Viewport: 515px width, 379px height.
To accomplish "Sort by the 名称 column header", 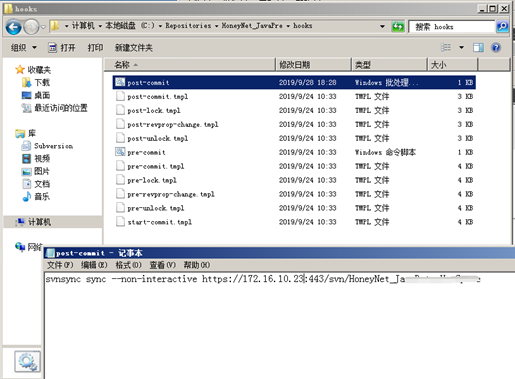I will [190, 65].
